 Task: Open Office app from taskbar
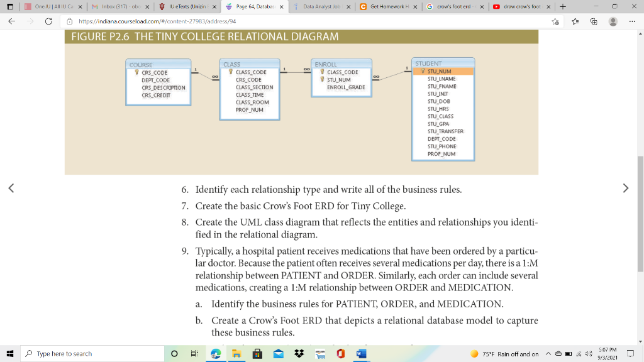coord(341,353)
